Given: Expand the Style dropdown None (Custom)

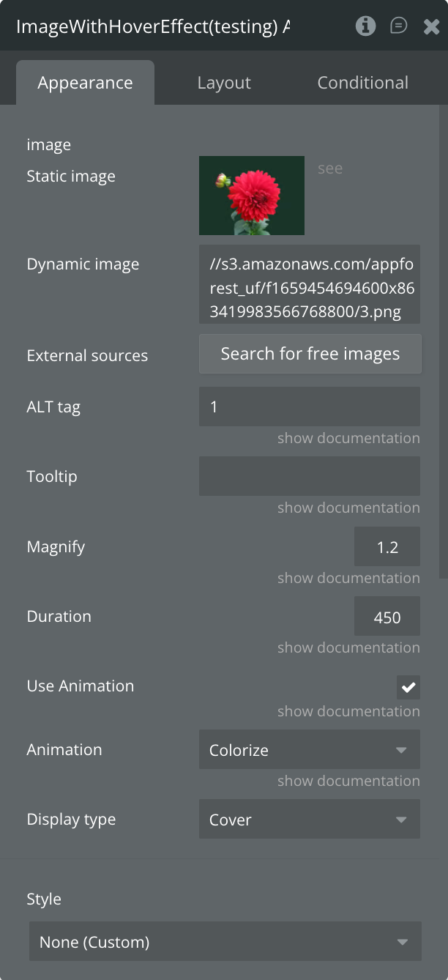Looking at the screenshot, I should click(225, 942).
